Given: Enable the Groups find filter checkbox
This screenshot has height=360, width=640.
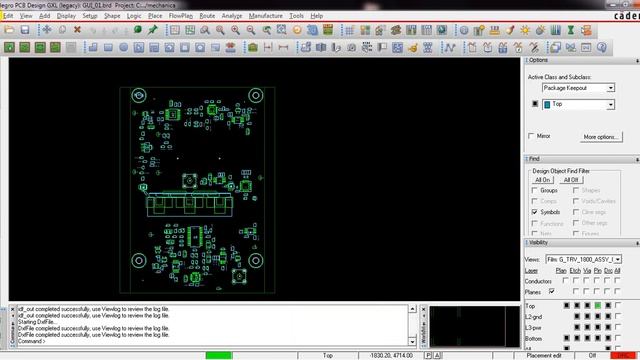Looking at the screenshot, I should pos(535,191).
